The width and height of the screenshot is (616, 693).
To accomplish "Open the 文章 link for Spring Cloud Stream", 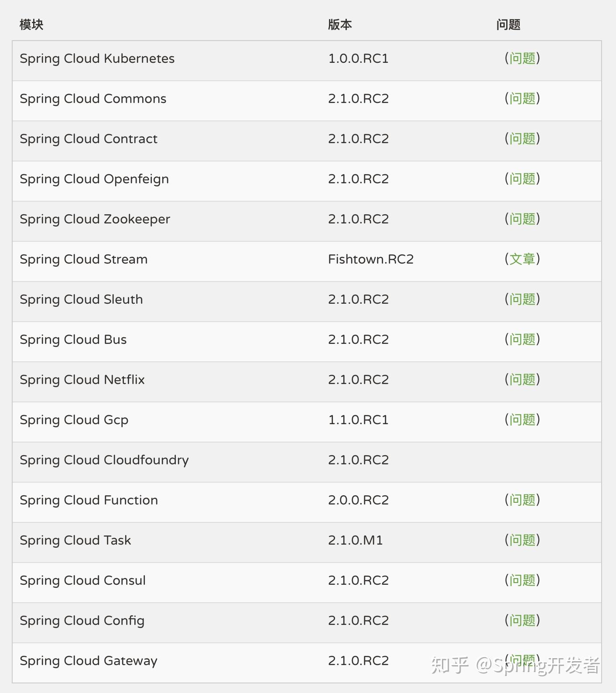I will click(522, 259).
